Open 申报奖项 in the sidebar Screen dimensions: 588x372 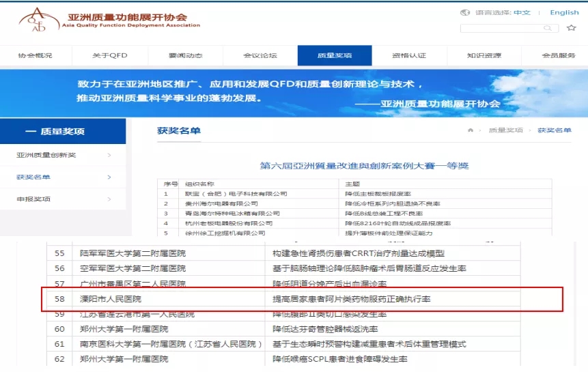(x=33, y=199)
